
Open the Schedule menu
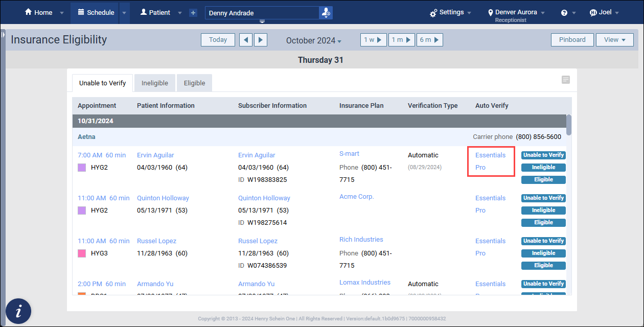96,12
